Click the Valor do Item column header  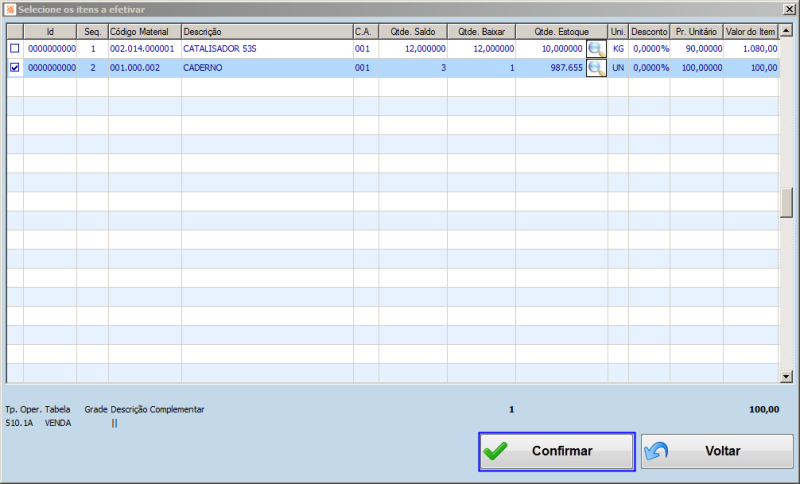pyautogui.click(x=751, y=32)
